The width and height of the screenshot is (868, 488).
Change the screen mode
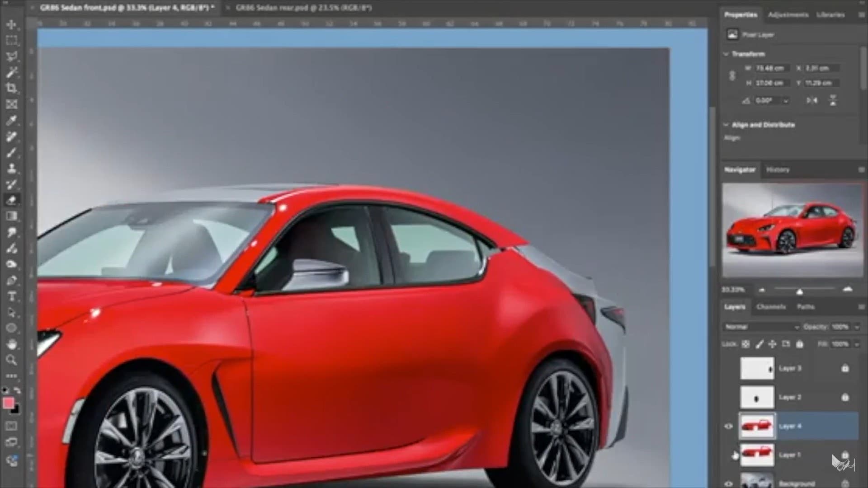[x=12, y=442]
